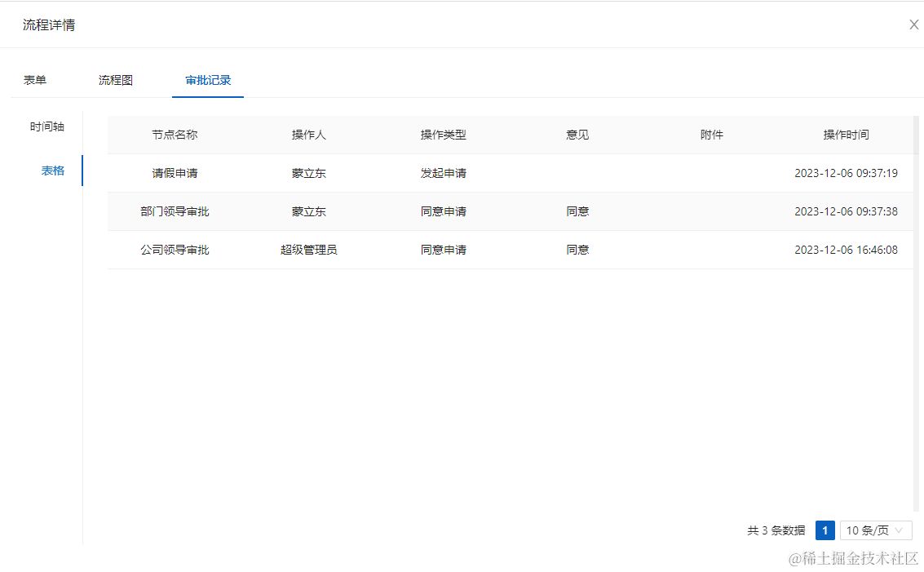Click 蒙立东 in the 请假申请 row
This screenshot has height=572, width=924.
[309, 173]
